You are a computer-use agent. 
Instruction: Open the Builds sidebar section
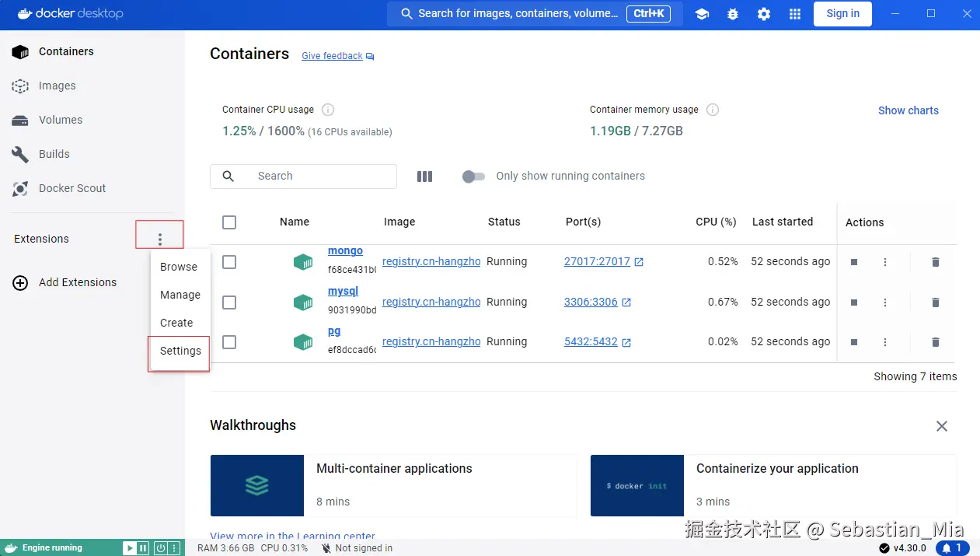point(92,154)
